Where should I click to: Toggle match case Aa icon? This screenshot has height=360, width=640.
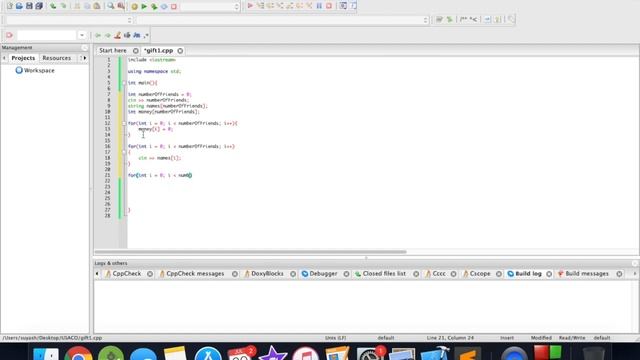click(x=137, y=36)
